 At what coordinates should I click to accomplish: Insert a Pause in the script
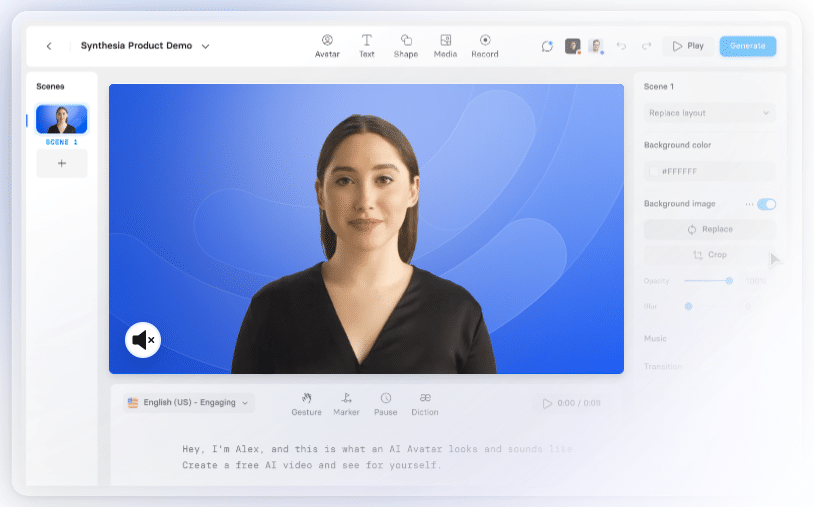pos(385,403)
